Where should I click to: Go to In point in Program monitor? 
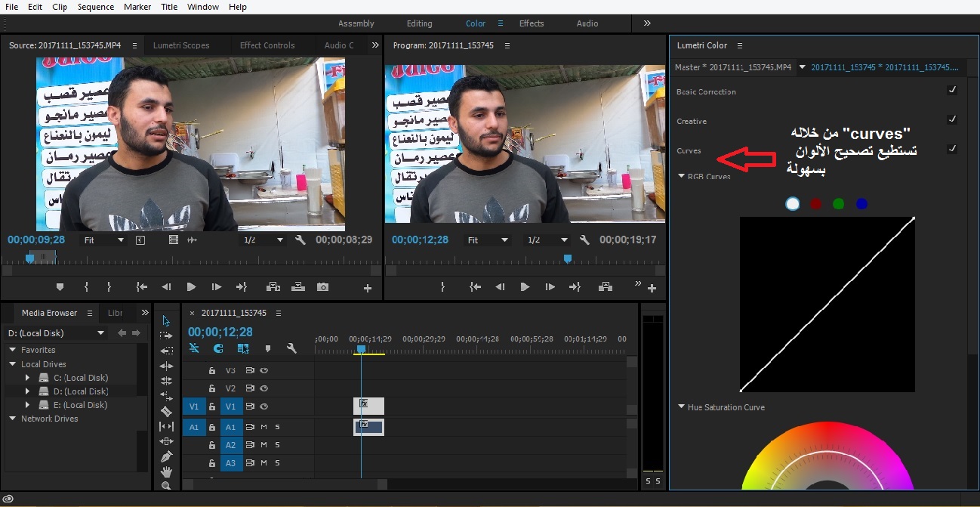click(475, 287)
